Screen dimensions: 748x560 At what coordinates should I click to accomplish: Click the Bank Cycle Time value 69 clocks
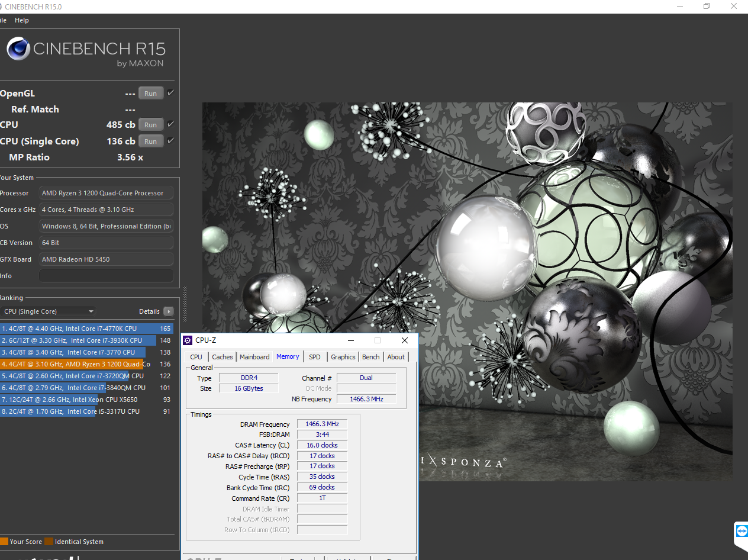322,488
